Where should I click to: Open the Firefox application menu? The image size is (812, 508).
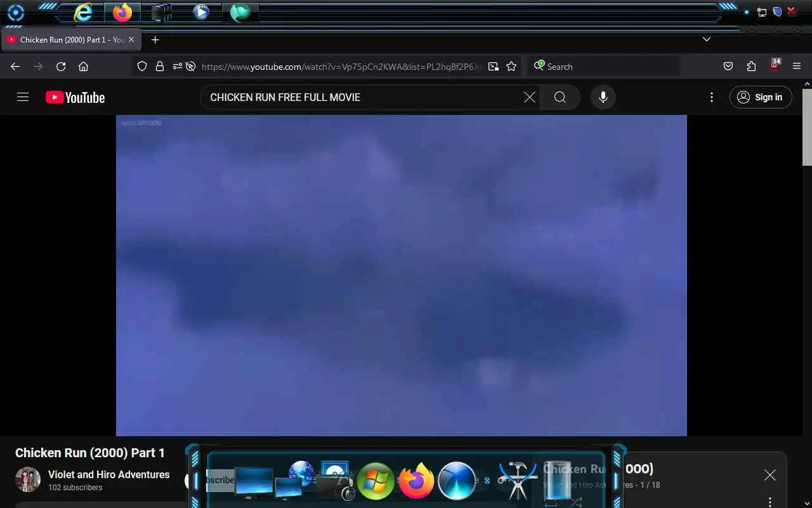pyautogui.click(x=797, y=67)
